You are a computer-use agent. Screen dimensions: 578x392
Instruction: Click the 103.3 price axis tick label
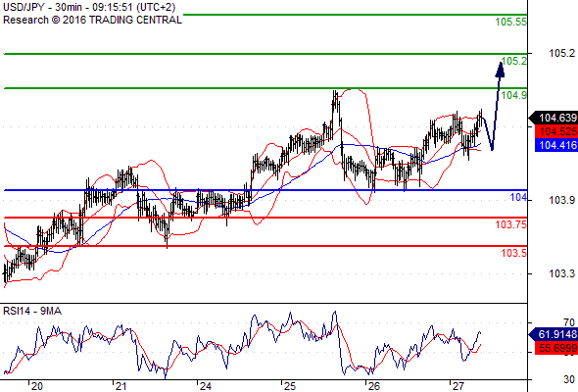[x=561, y=273]
